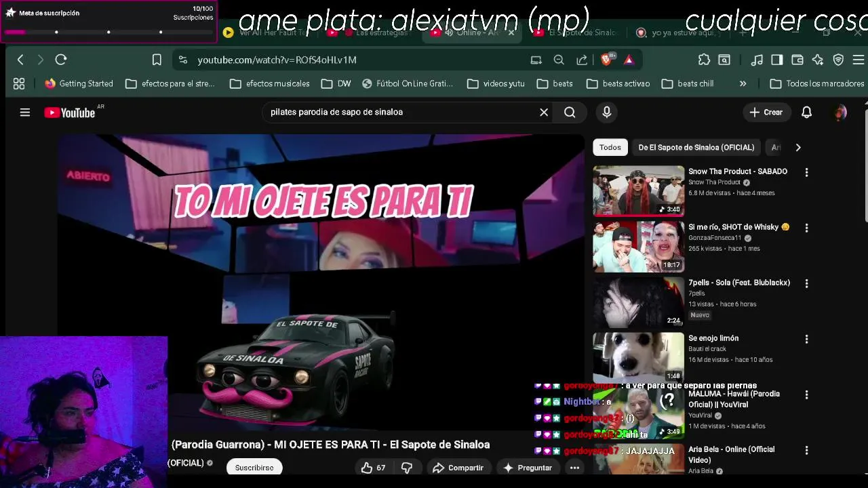Open the 'efectos para el stre...' bookmarks folder
Viewport: 868px width, 488px height.
pyautogui.click(x=170, y=83)
